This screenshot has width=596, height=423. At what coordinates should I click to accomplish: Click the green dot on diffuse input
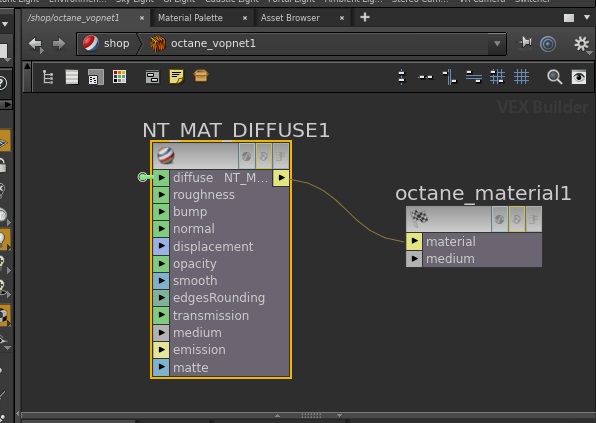click(143, 177)
